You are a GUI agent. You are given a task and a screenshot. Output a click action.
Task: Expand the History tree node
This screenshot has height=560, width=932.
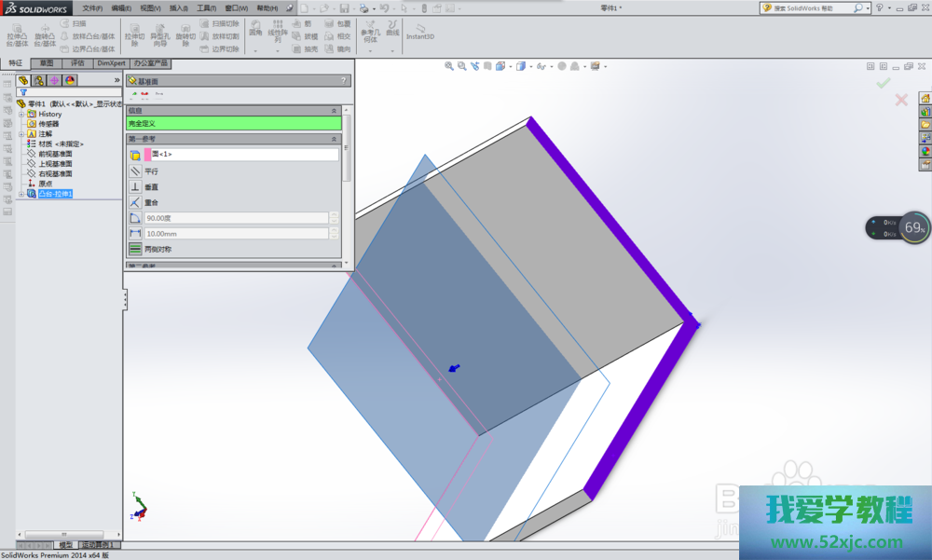pyautogui.click(x=21, y=114)
